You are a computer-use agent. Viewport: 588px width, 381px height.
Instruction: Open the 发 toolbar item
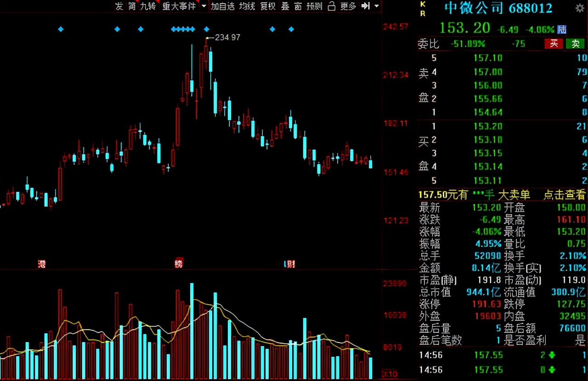click(x=119, y=6)
